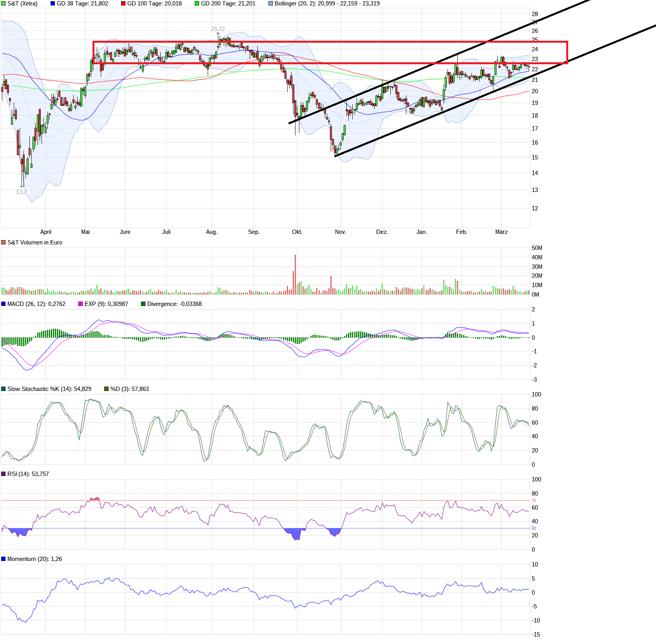Select the April axis label
Screen dimensions: 656x644
coord(46,232)
